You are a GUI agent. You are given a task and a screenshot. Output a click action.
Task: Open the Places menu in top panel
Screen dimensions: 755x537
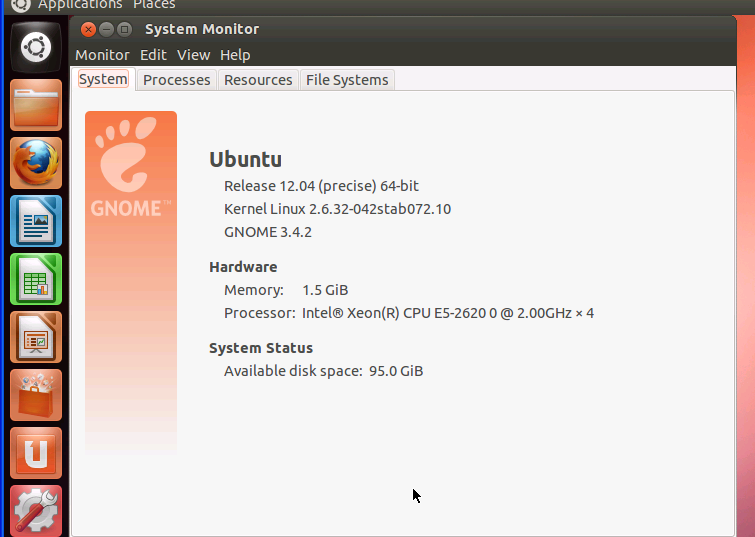point(154,5)
